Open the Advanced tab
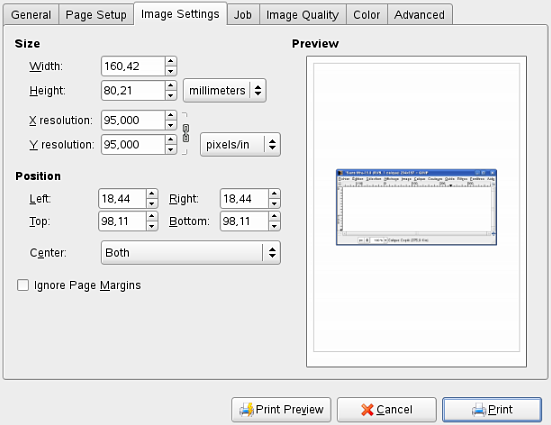The image size is (551, 425). (x=420, y=15)
